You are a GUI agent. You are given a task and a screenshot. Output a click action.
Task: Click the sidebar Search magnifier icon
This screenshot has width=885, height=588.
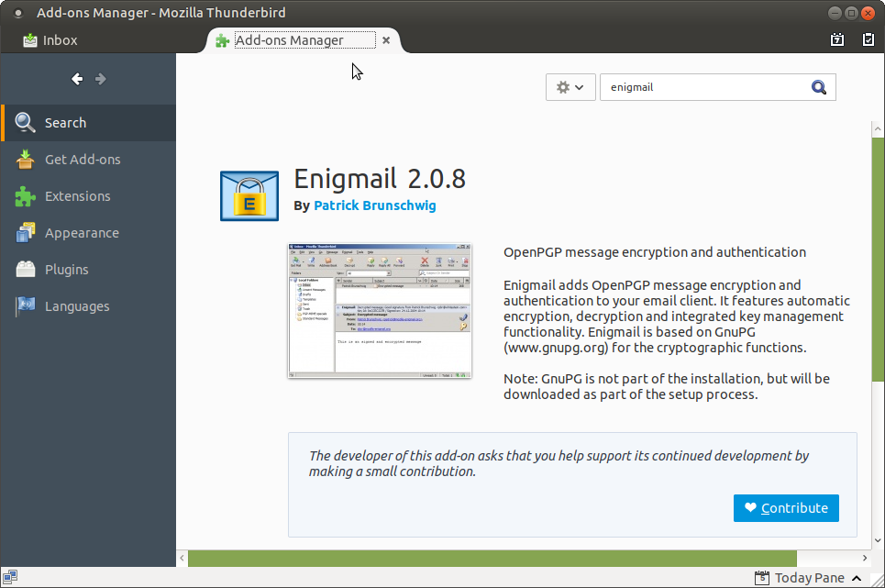pyautogui.click(x=25, y=122)
